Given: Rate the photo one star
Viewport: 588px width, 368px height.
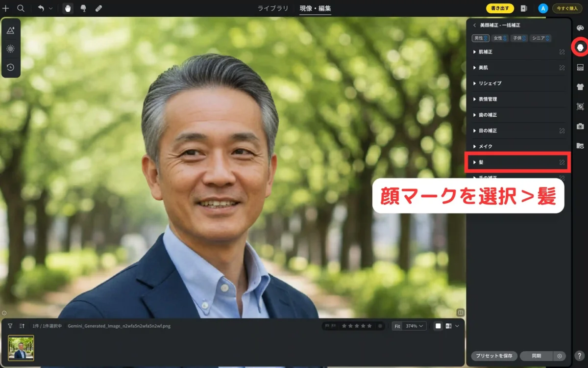Looking at the screenshot, I should click(x=344, y=326).
